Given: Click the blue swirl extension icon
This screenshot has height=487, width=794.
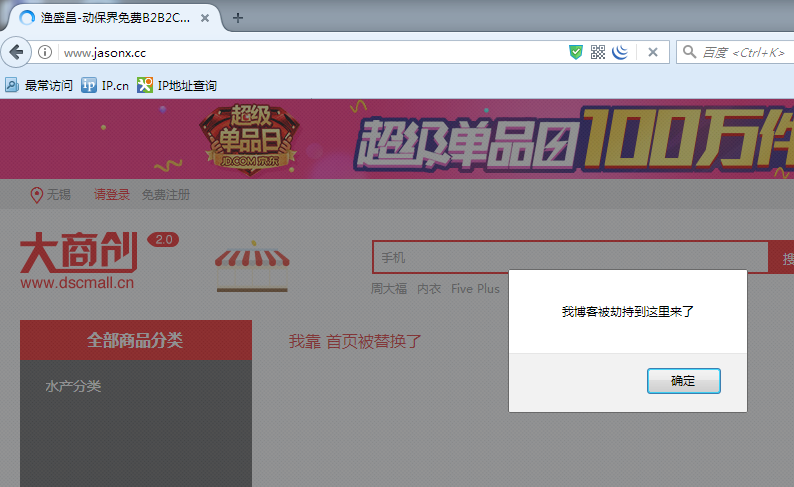Looking at the screenshot, I should [620, 52].
